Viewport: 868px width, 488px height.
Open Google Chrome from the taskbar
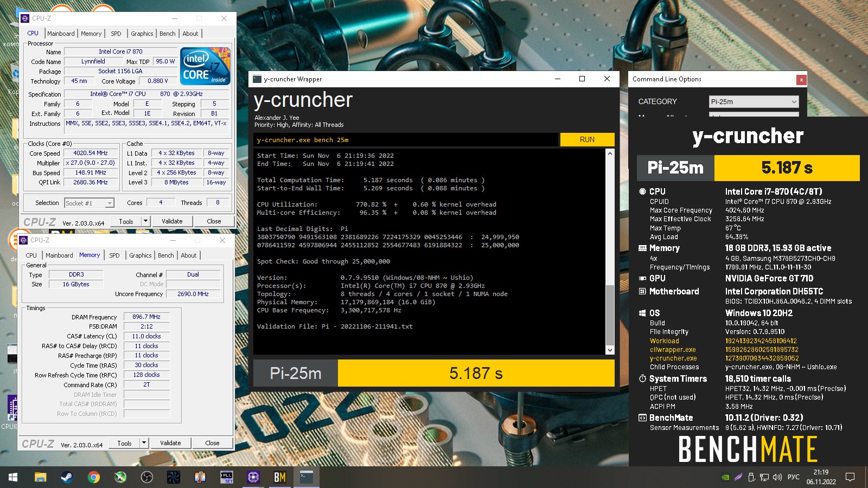93,477
